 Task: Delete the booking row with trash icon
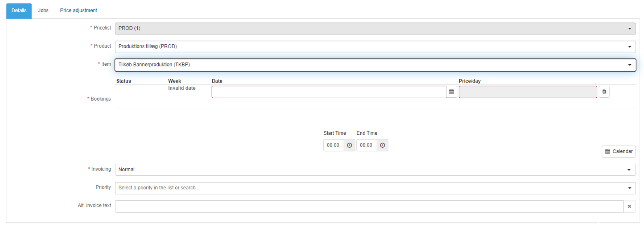pyautogui.click(x=604, y=92)
